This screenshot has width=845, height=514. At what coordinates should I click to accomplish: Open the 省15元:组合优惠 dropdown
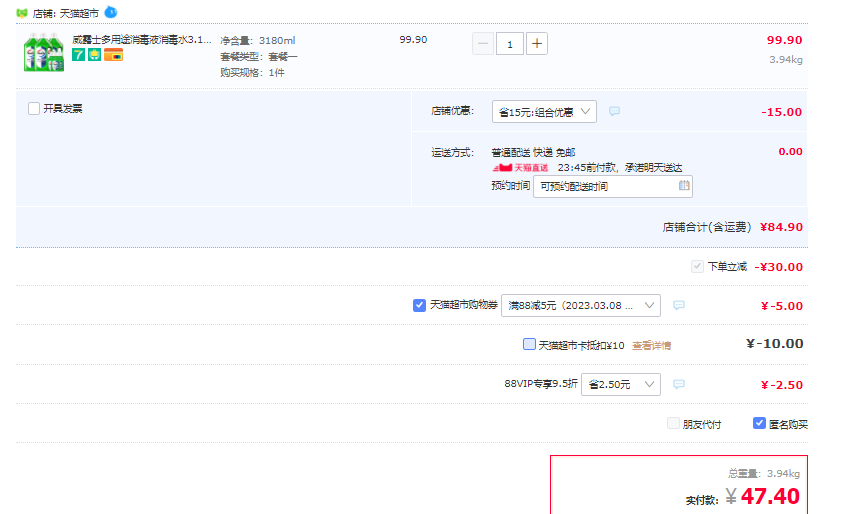pyautogui.click(x=544, y=112)
